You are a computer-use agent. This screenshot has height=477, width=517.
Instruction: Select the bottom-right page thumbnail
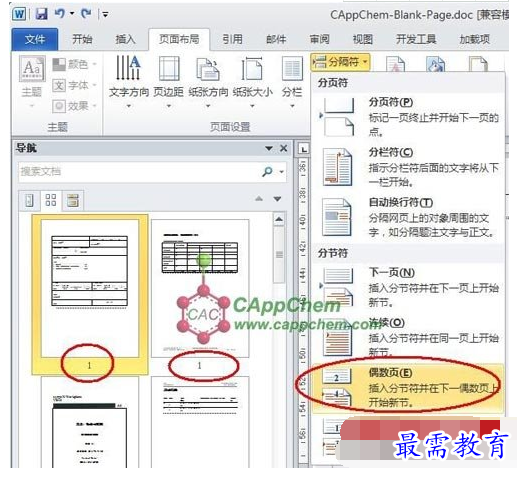tap(200, 422)
